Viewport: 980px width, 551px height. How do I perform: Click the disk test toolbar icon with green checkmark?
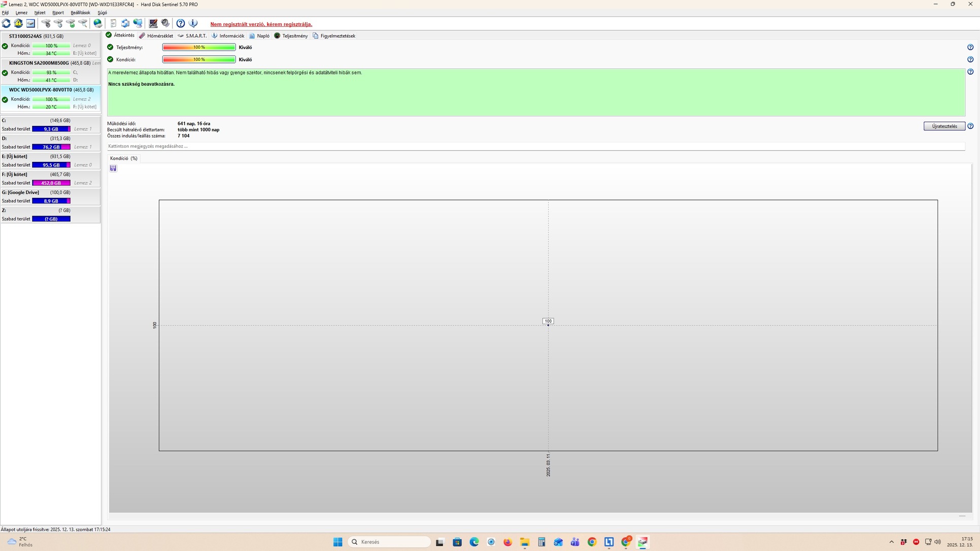coord(71,23)
